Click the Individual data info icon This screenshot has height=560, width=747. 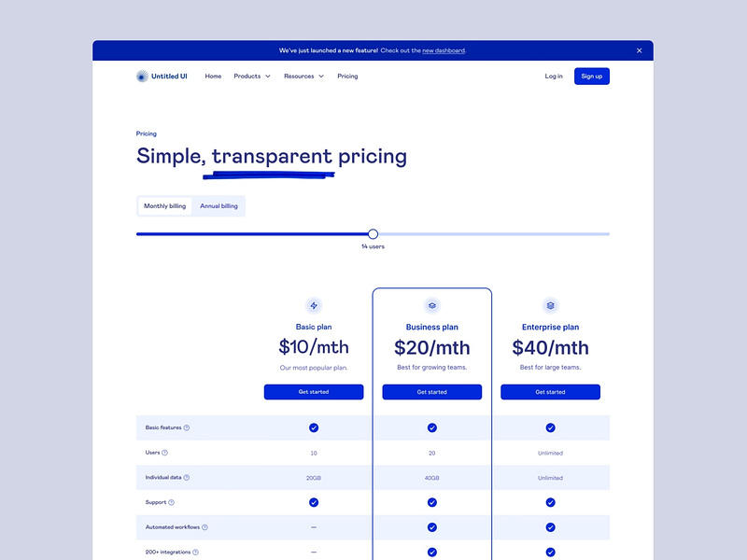click(x=185, y=477)
